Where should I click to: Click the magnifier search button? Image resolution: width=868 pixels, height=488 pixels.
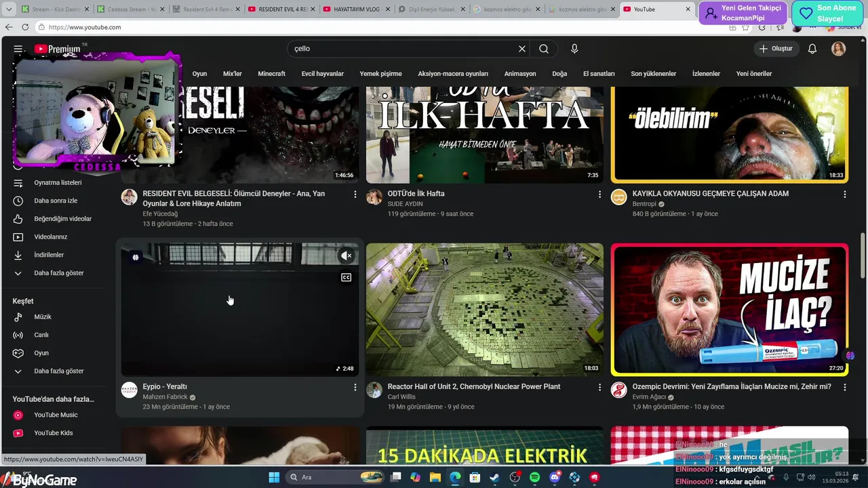544,49
